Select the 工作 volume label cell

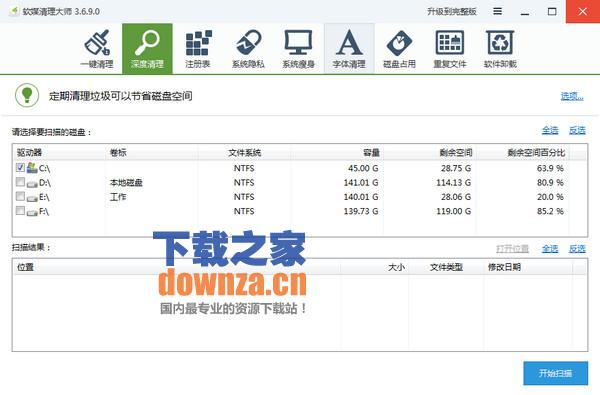[x=118, y=197]
